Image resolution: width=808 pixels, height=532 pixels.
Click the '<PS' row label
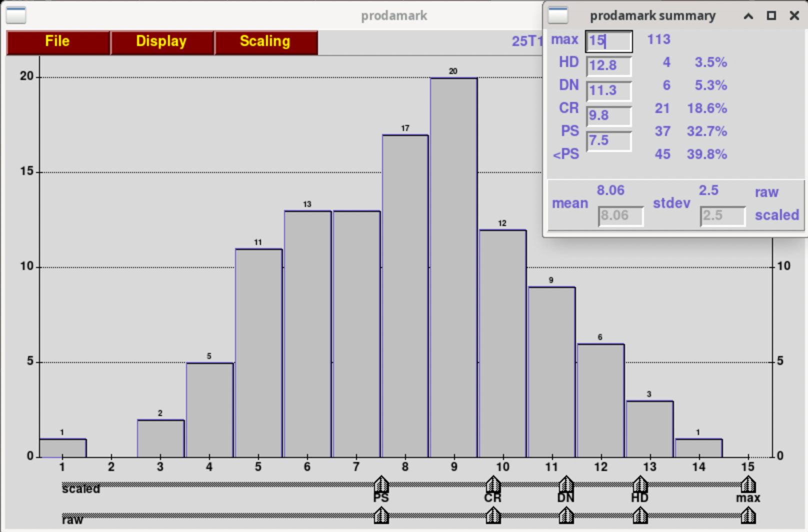(566, 154)
